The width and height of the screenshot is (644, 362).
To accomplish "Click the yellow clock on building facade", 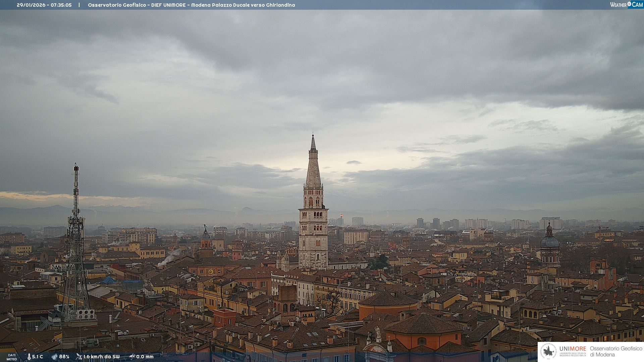I will tap(211, 271).
